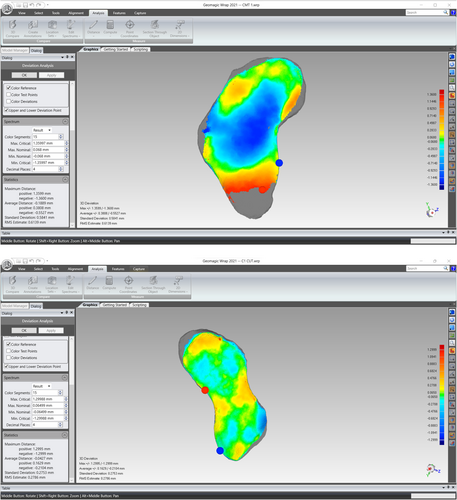The height and width of the screenshot is (500, 457).
Task: Open 2D Dimensions tool in lower window ribbon
Action: coord(179,284)
